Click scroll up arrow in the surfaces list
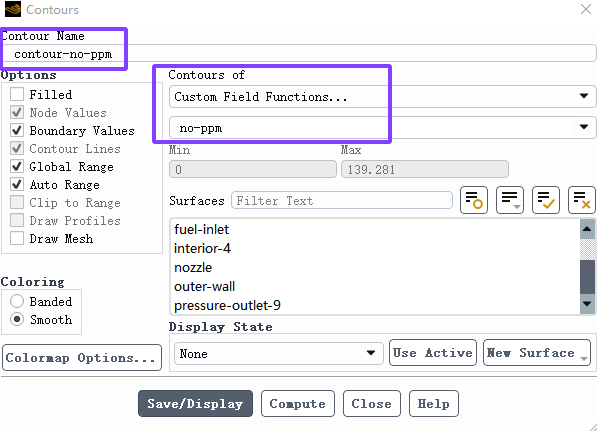597x431 pixels. point(587,229)
